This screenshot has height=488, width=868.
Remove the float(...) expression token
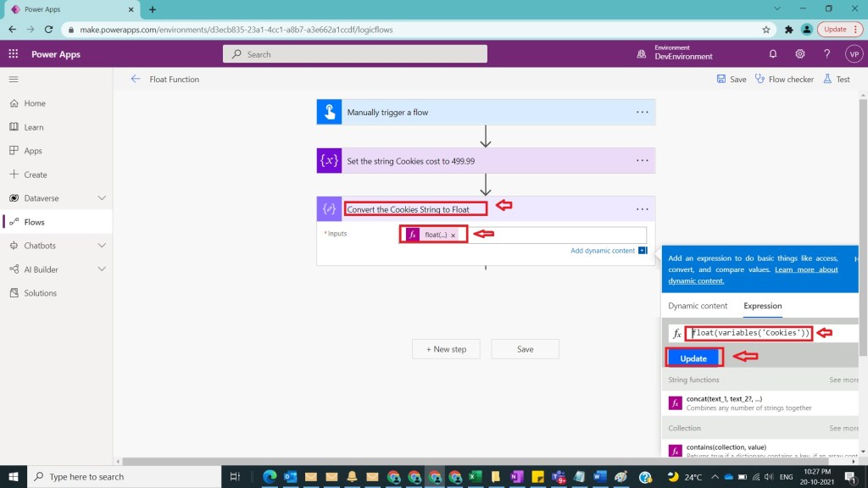coord(453,235)
